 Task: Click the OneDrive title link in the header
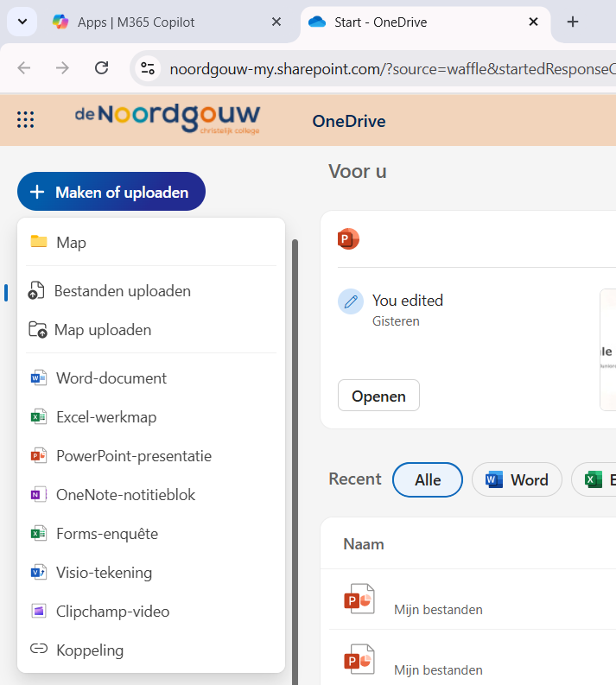tap(349, 121)
